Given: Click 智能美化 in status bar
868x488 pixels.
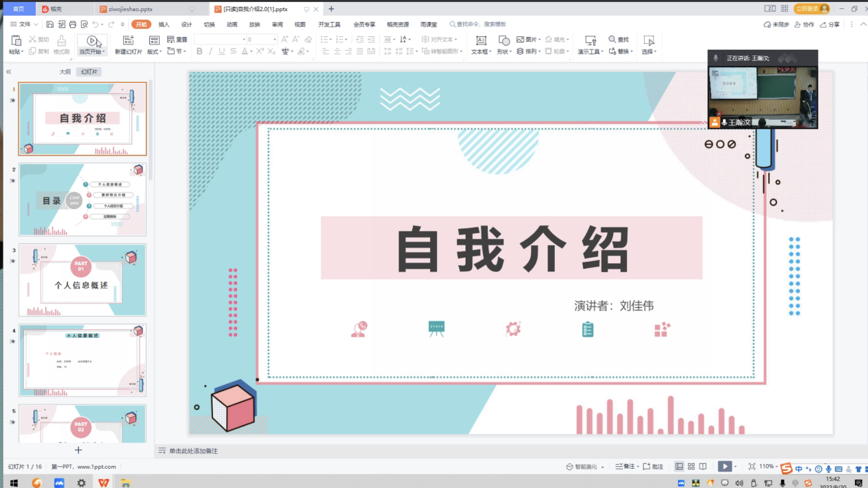Looking at the screenshot, I should (585, 467).
